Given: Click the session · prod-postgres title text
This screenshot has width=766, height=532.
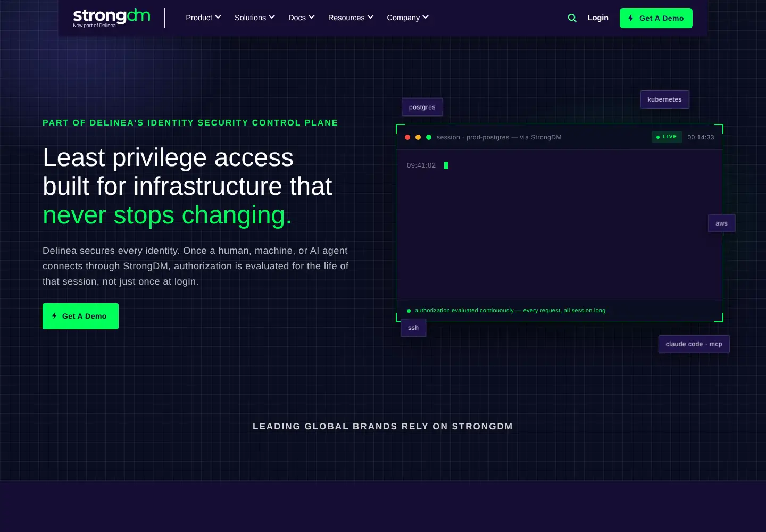Looking at the screenshot, I should coord(499,137).
